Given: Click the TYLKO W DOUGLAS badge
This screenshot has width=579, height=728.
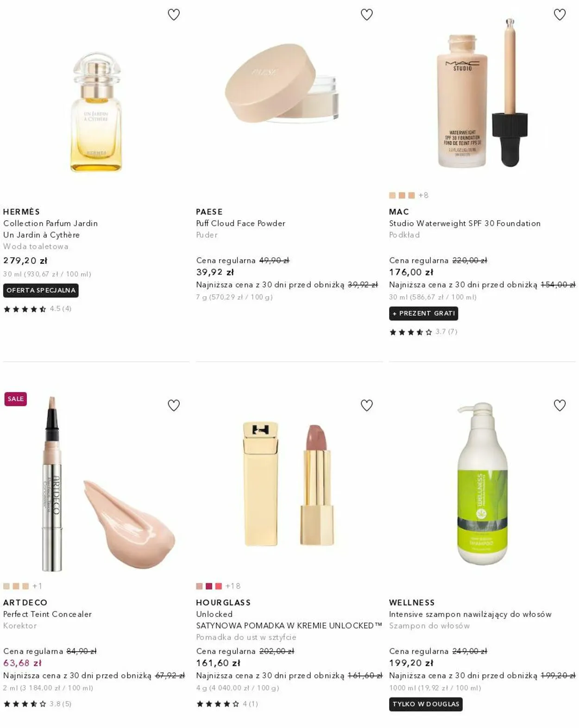Looking at the screenshot, I should click(426, 704).
